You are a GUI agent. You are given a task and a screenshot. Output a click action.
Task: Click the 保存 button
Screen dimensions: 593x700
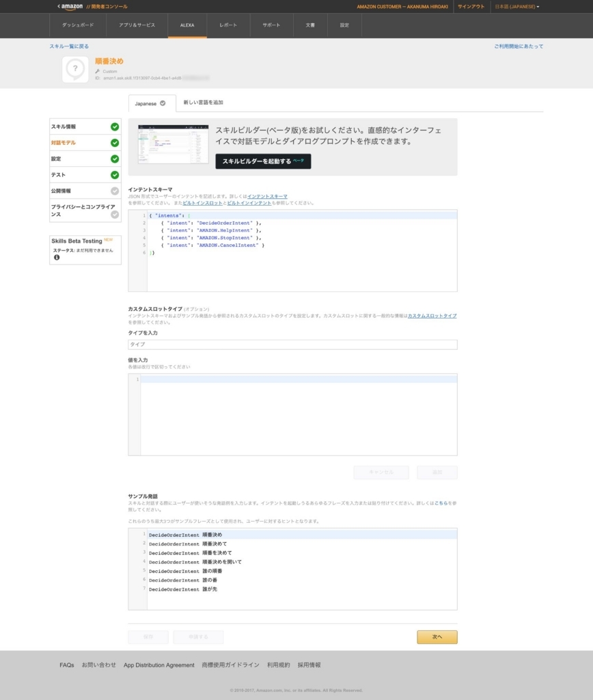[148, 637]
